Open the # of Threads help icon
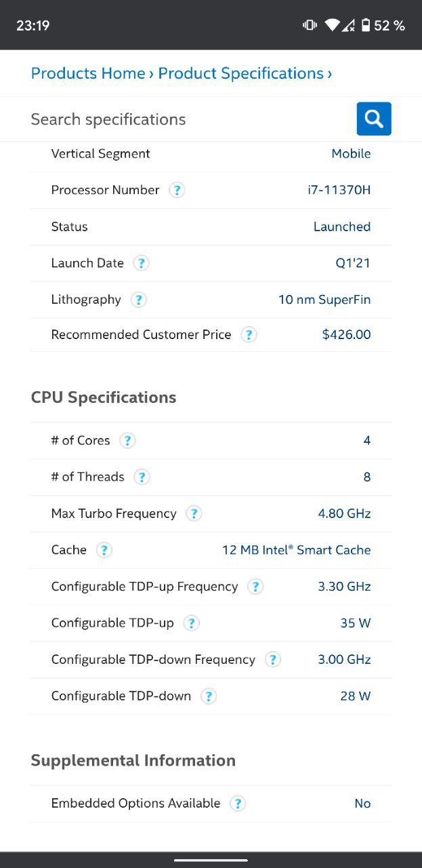 pyautogui.click(x=142, y=477)
